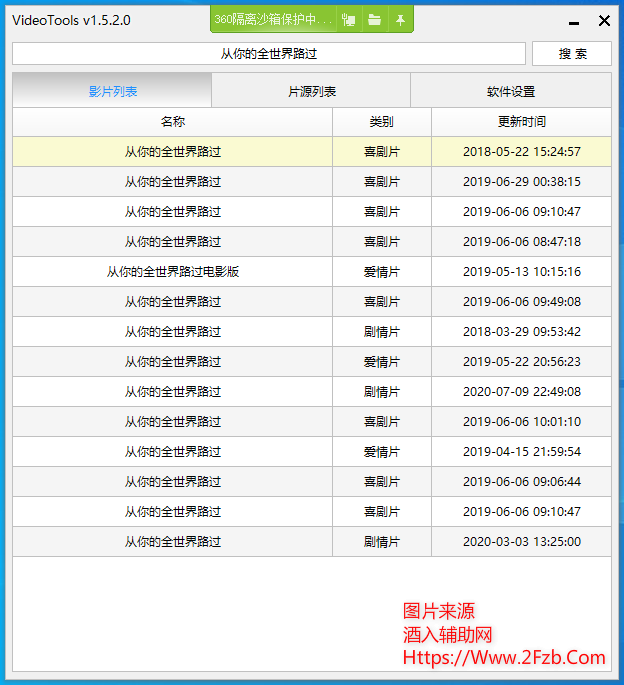Close the VideoTools window

604,20
